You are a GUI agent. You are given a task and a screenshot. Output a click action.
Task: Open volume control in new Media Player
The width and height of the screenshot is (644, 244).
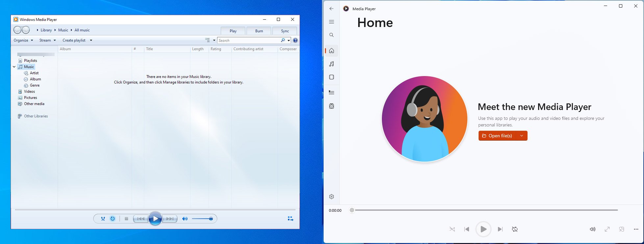593,229
